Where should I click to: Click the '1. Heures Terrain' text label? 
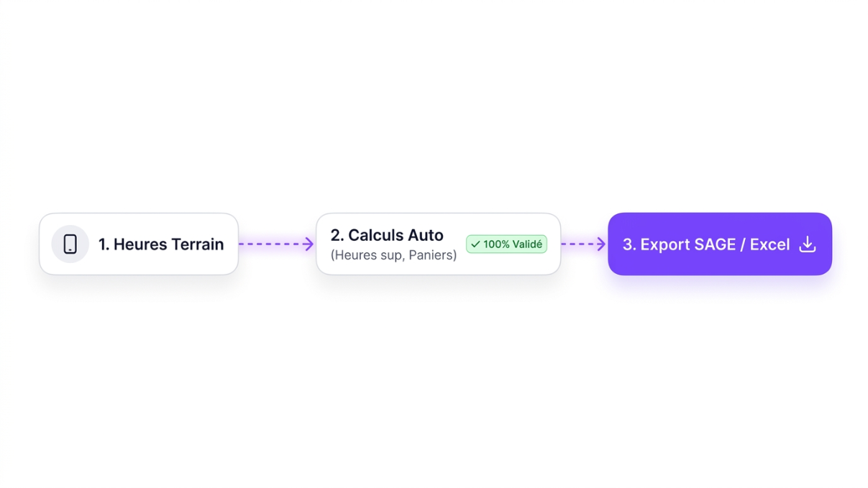pyautogui.click(x=161, y=244)
